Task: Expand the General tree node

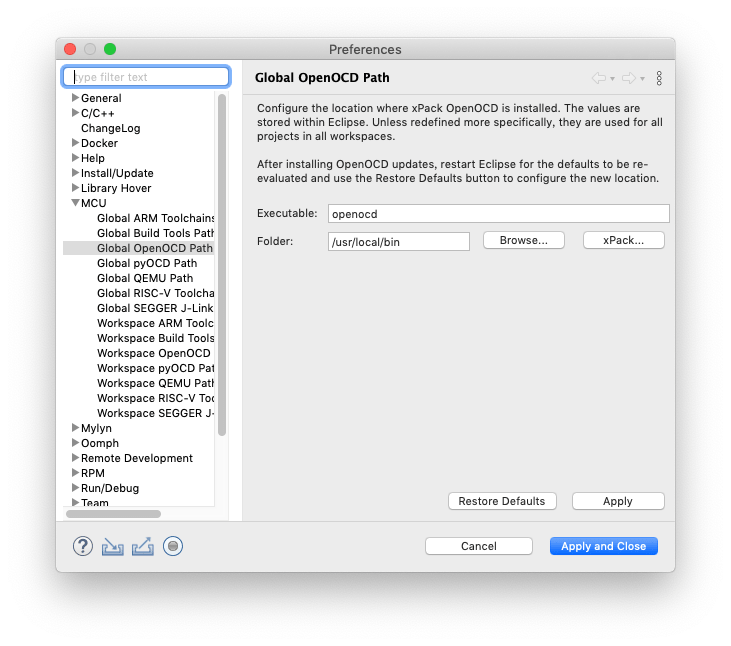Action: tap(75, 97)
